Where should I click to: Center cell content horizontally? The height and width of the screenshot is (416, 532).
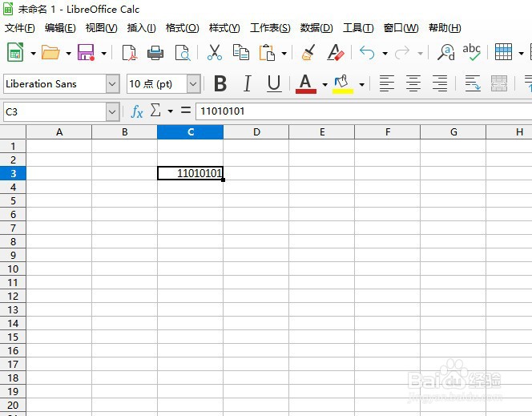413,83
